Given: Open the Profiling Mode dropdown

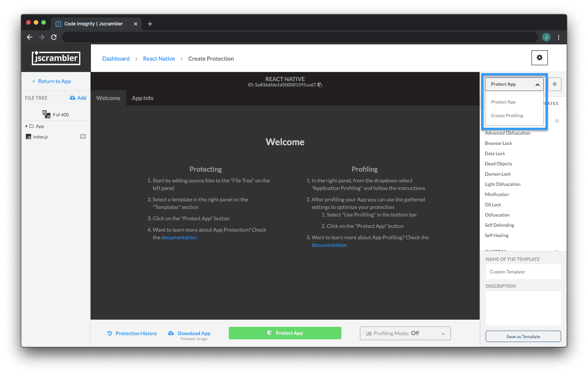Looking at the screenshot, I should (405, 333).
